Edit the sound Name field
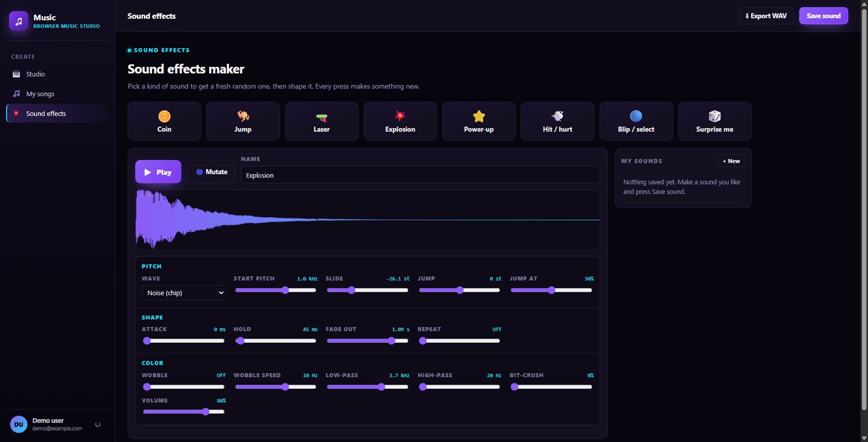 (x=420, y=175)
